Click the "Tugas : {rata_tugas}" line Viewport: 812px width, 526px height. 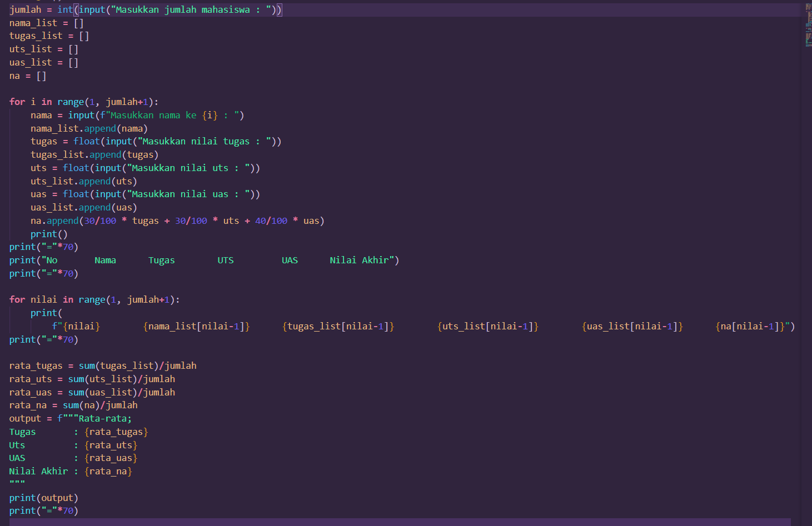coord(78,432)
